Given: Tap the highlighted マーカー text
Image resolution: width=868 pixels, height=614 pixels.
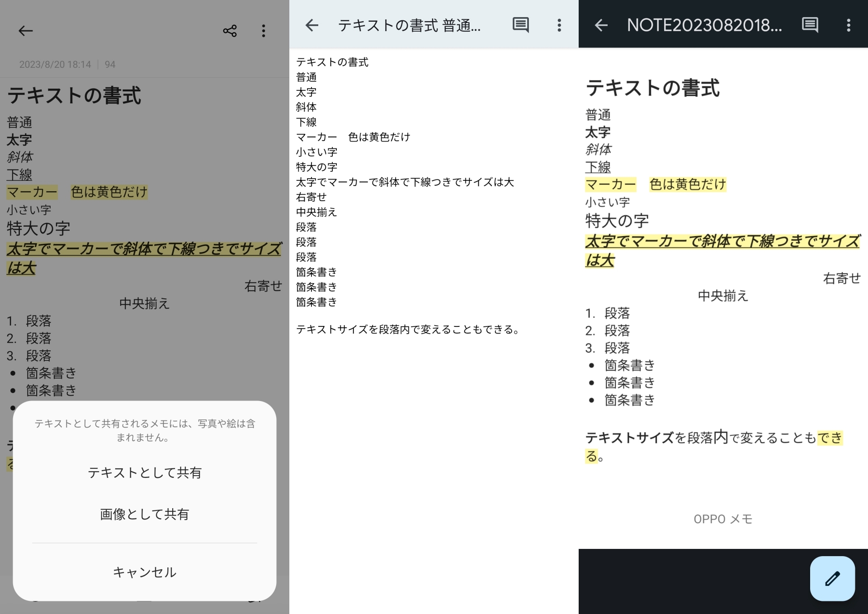Looking at the screenshot, I should pos(32,192).
